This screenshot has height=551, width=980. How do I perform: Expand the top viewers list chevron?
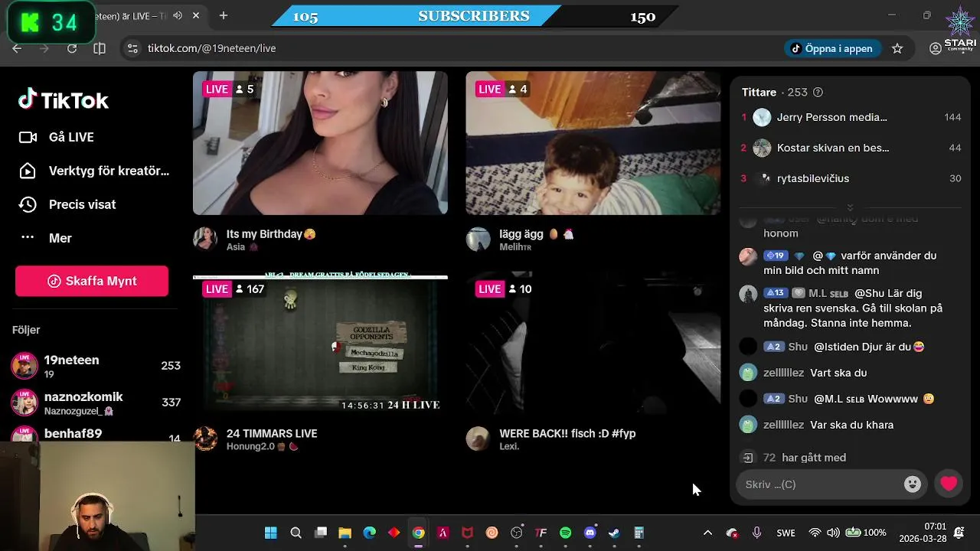click(x=850, y=207)
